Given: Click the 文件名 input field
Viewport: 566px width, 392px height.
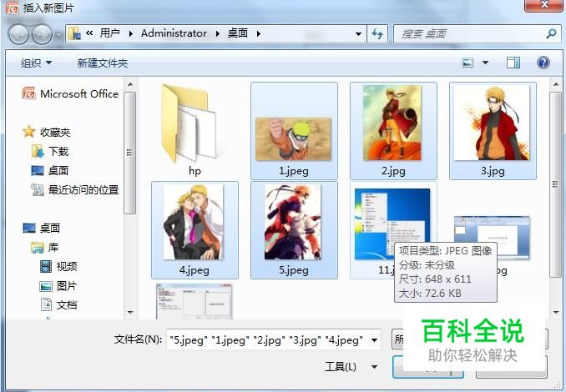Looking at the screenshot, I should tap(273, 339).
